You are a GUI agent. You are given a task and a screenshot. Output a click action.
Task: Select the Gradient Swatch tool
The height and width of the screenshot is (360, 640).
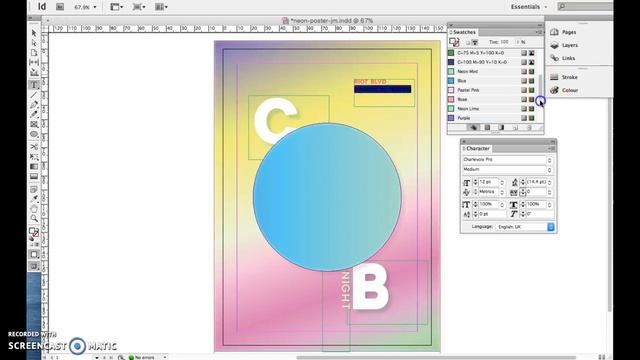pos(34,167)
